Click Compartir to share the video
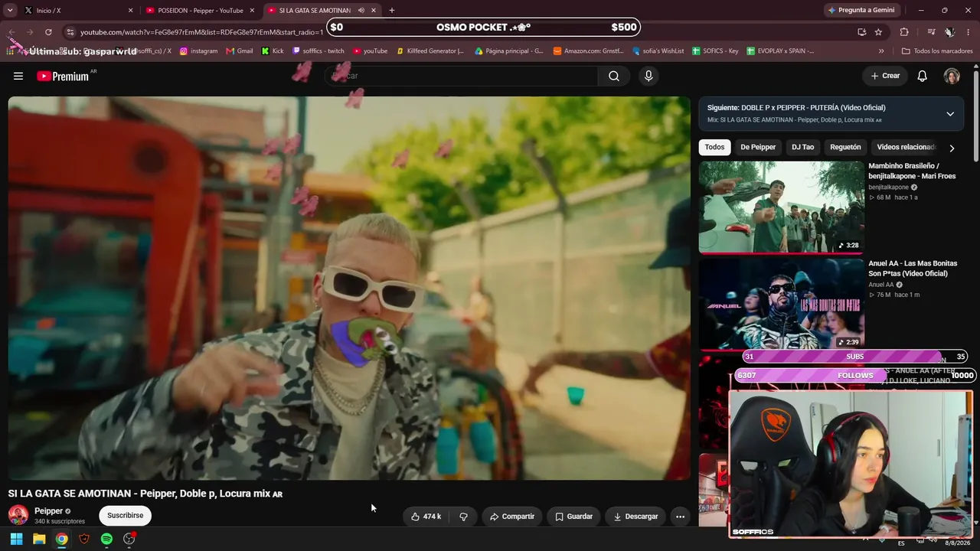The image size is (980, 551). pyautogui.click(x=512, y=517)
